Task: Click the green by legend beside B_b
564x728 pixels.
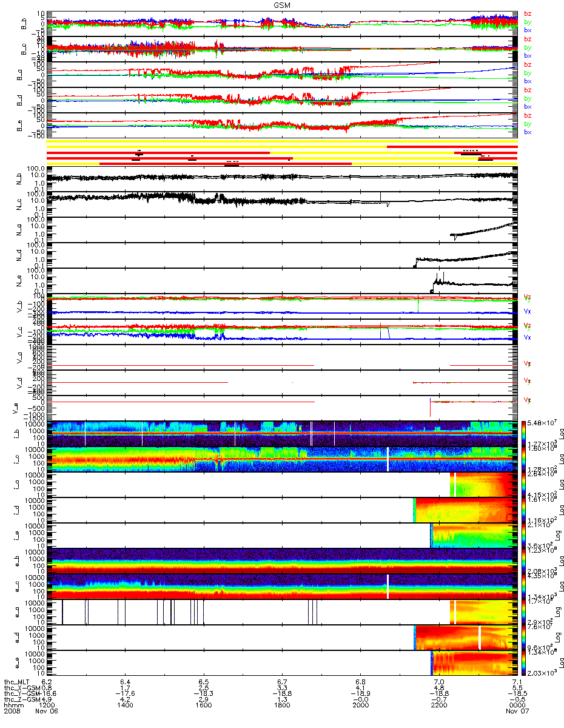Action: 526,22
